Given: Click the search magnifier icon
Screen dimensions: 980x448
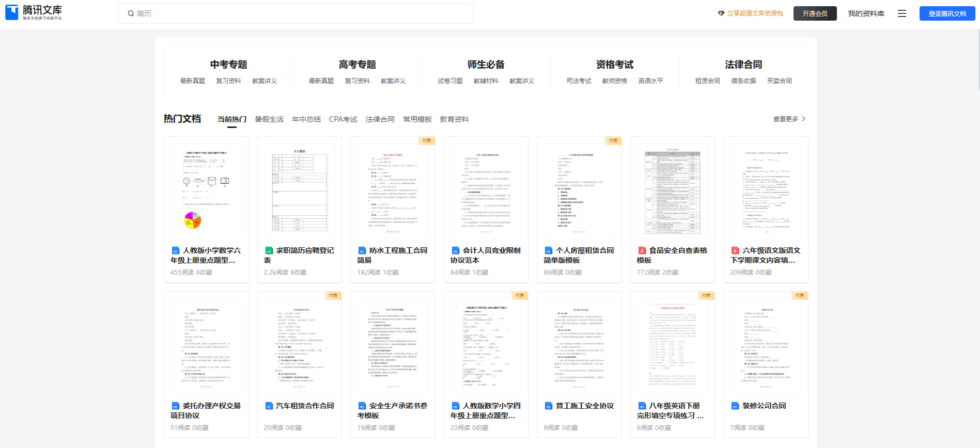Looking at the screenshot, I should click(131, 13).
